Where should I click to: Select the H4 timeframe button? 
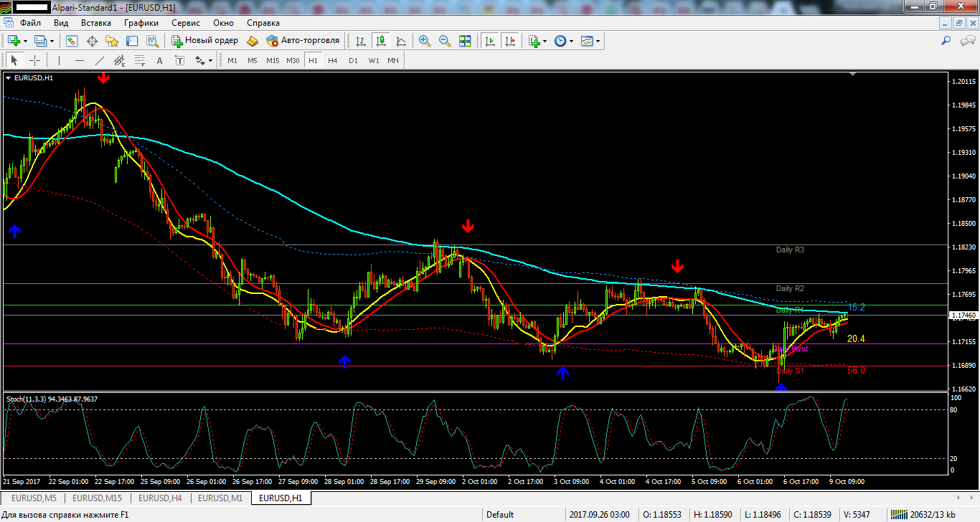point(332,60)
